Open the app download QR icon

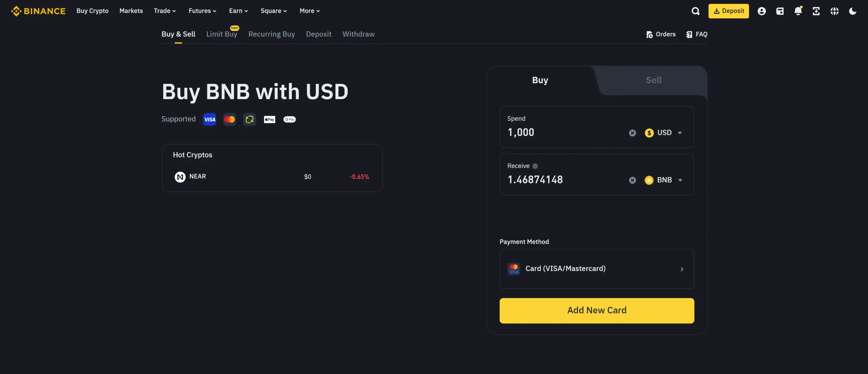[816, 11]
